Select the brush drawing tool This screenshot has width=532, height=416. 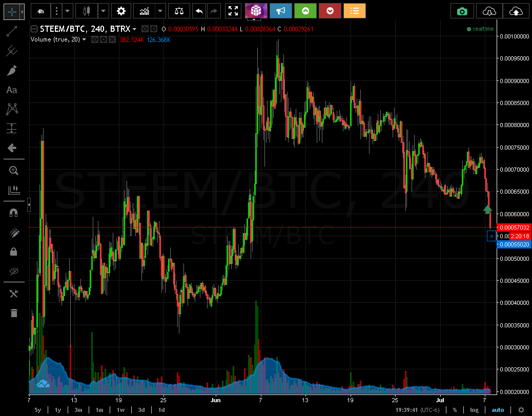(12, 71)
